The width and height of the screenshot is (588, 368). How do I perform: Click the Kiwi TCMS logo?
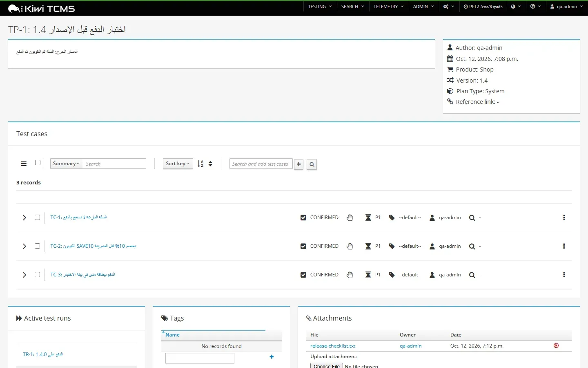point(41,9)
